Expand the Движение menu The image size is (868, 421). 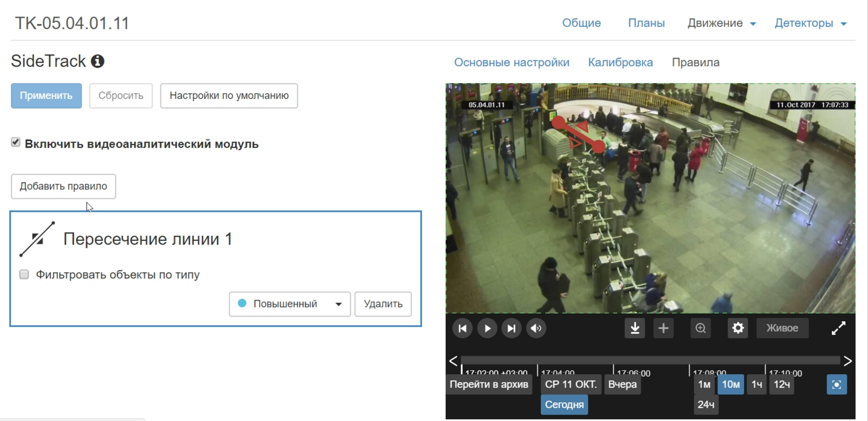pyautogui.click(x=722, y=23)
